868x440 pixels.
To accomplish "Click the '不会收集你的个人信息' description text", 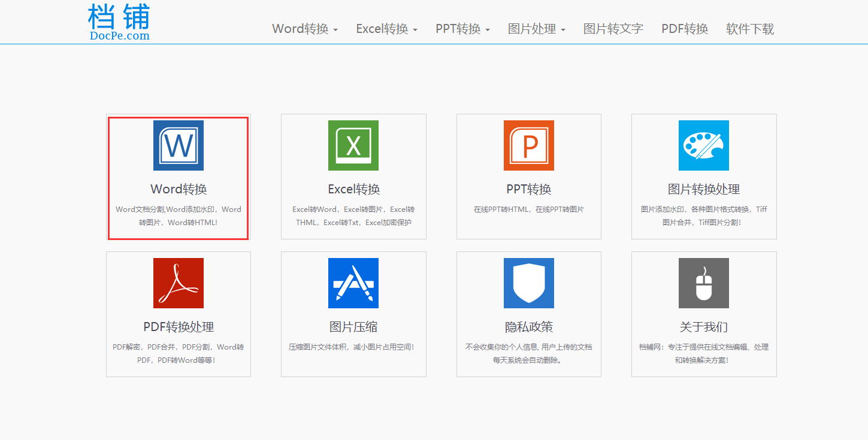I will click(x=529, y=354).
